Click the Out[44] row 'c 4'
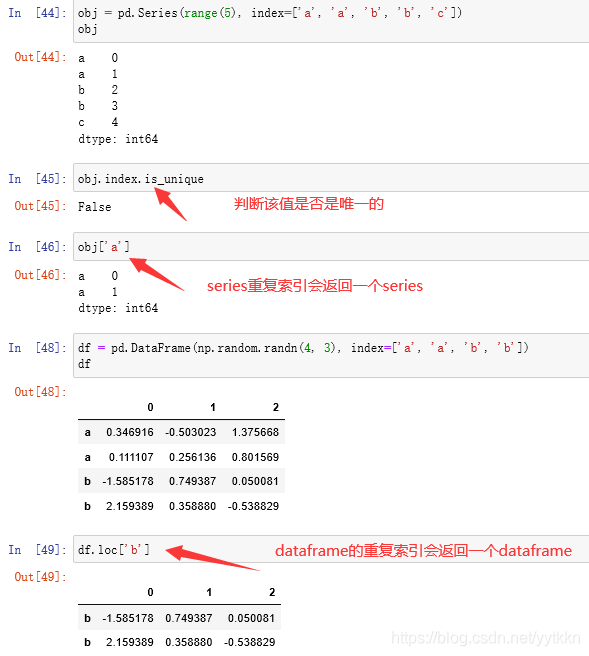Viewport: 589px width, 656px height. tap(98, 122)
